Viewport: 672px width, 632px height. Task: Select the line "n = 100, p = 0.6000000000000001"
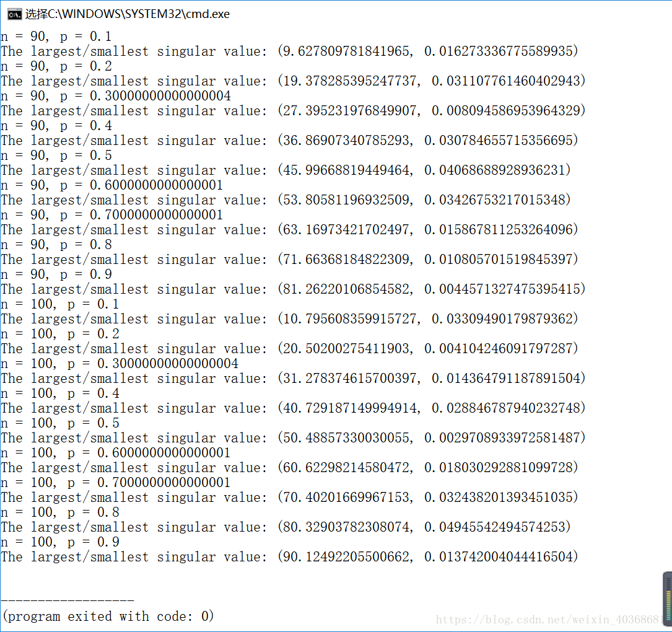point(116,453)
